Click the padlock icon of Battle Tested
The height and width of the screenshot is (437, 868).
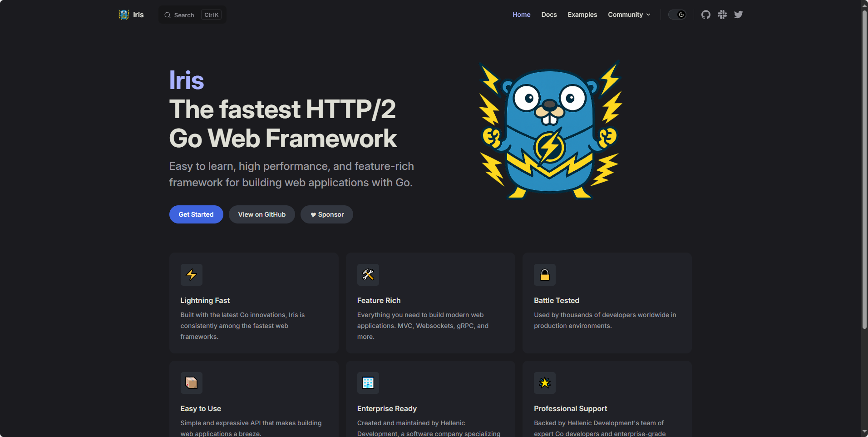coord(545,275)
